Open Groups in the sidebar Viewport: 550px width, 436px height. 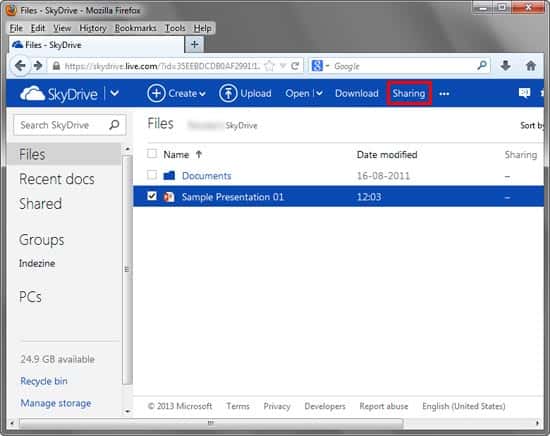[x=41, y=240]
